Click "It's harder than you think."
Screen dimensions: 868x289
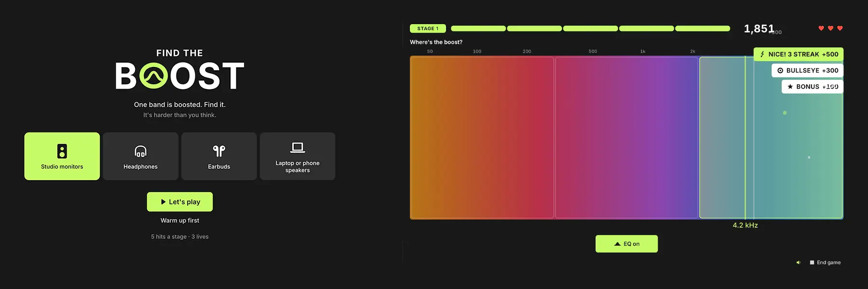pos(180,115)
